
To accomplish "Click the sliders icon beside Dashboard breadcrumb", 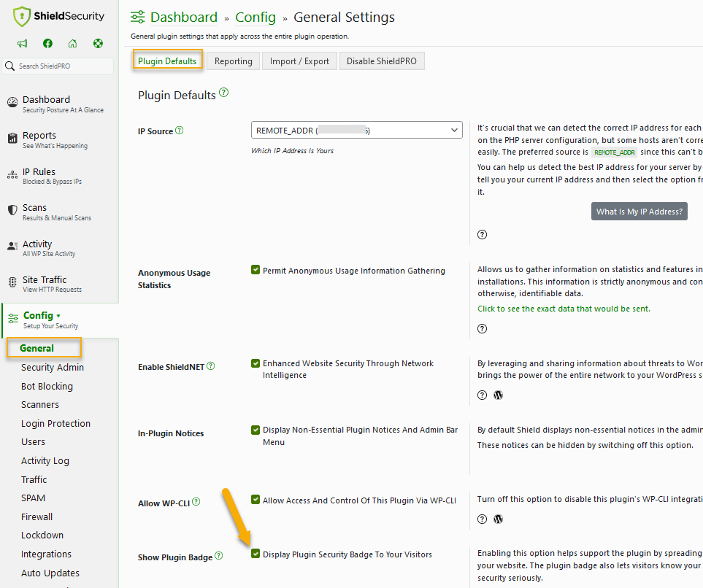I will (138, 17).
